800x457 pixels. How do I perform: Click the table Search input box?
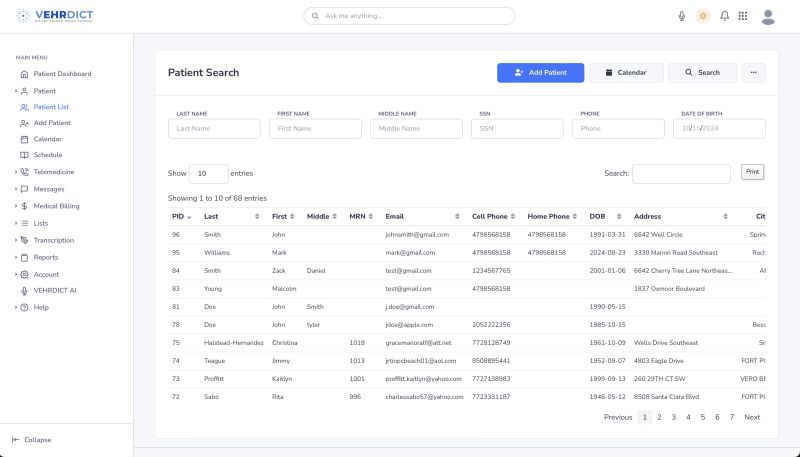click(x=681, y=173)
